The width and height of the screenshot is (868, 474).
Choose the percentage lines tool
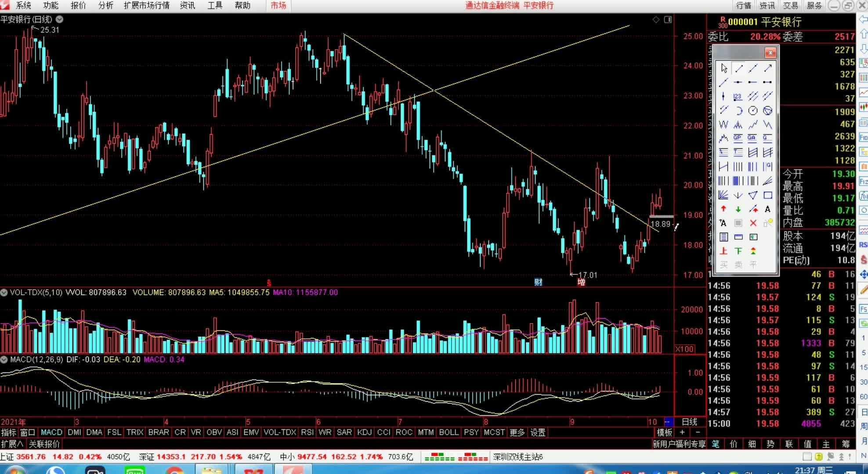click(724, 153)
